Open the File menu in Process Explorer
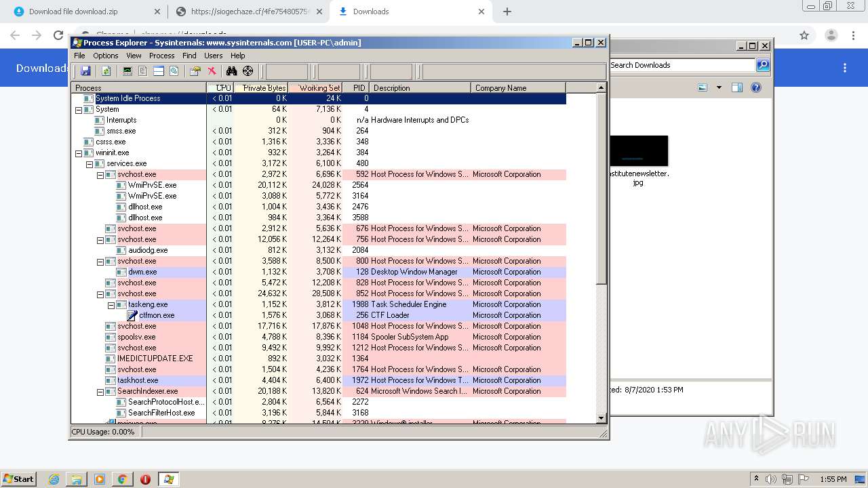 (79, 56)
